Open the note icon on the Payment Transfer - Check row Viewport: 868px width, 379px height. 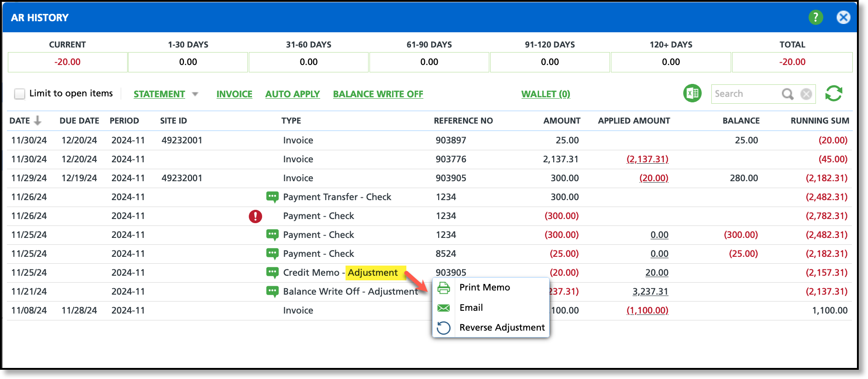click(272, 197)
